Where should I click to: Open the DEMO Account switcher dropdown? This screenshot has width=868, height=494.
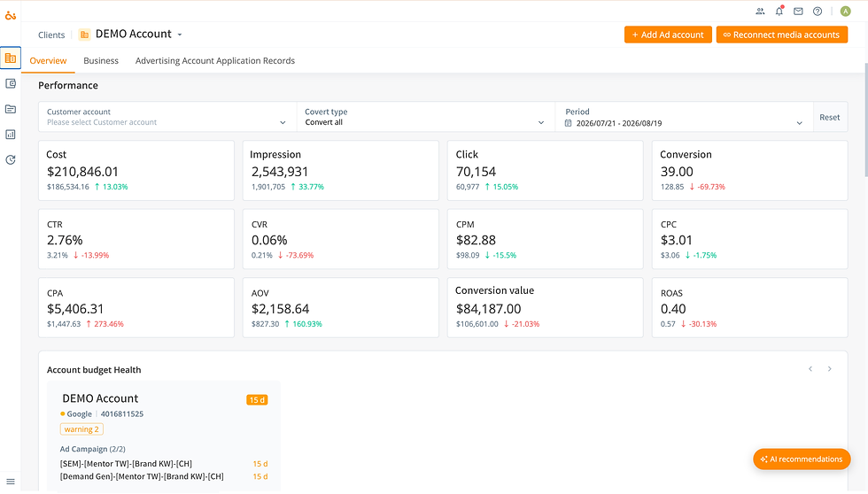(x=179, y=35)
